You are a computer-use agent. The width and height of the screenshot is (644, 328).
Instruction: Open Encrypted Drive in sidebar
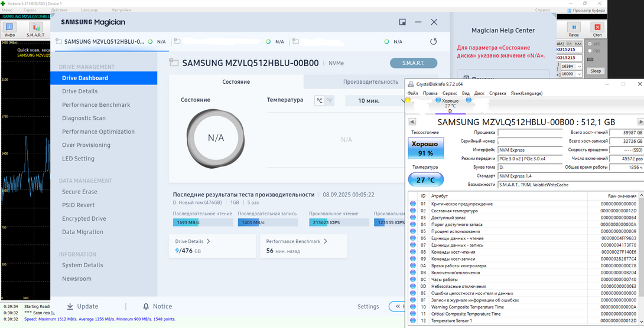click(84, 218)
